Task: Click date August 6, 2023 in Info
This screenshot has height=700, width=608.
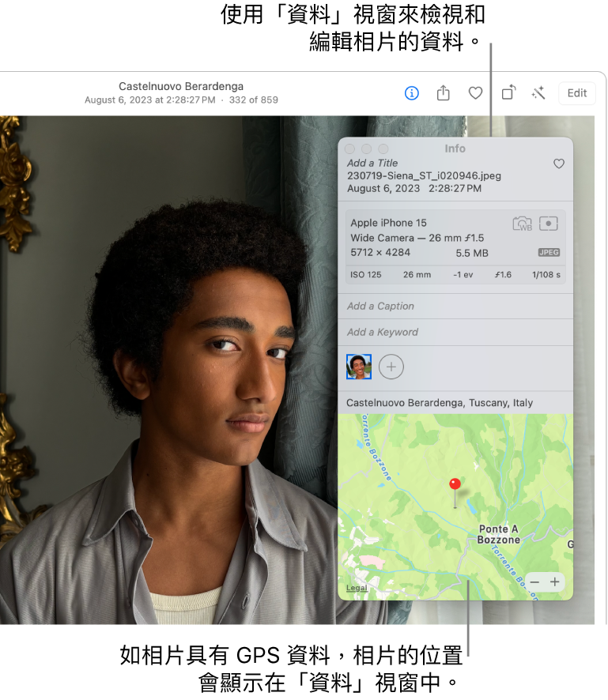Action: (383, 188)
